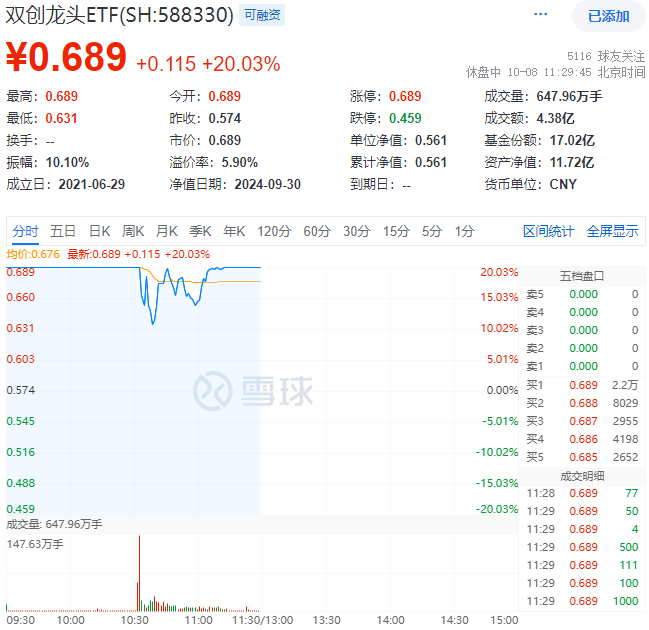649x630 pixels.
Task: Click the 147.63万手 volume axis label
Action: click(35, 544)
